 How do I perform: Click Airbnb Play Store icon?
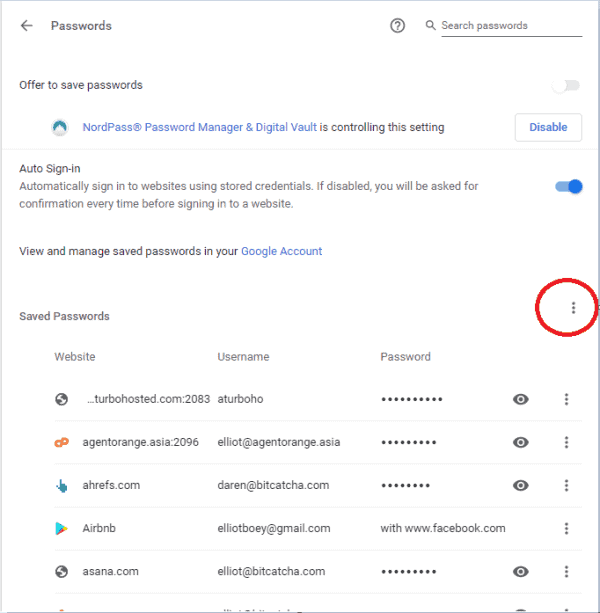(61, 529)
